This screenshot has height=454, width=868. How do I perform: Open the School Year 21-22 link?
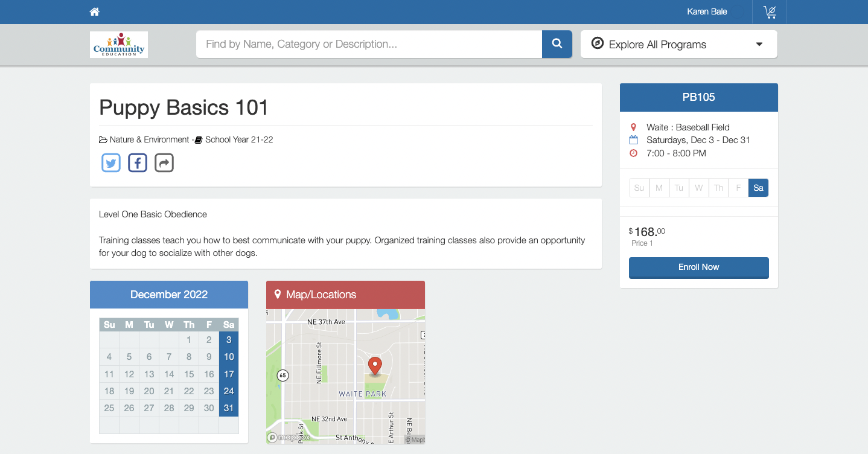(x=238, y=139)
